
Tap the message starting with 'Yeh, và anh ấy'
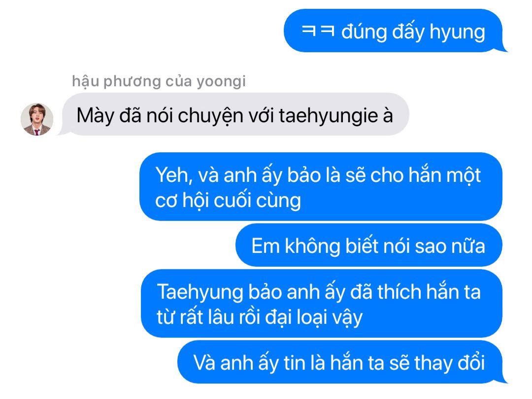(321, 187)
